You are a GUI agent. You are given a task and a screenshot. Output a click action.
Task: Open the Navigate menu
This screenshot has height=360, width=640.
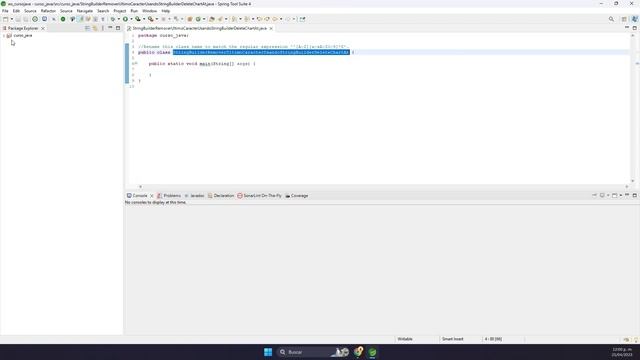(x=85, y=11)
